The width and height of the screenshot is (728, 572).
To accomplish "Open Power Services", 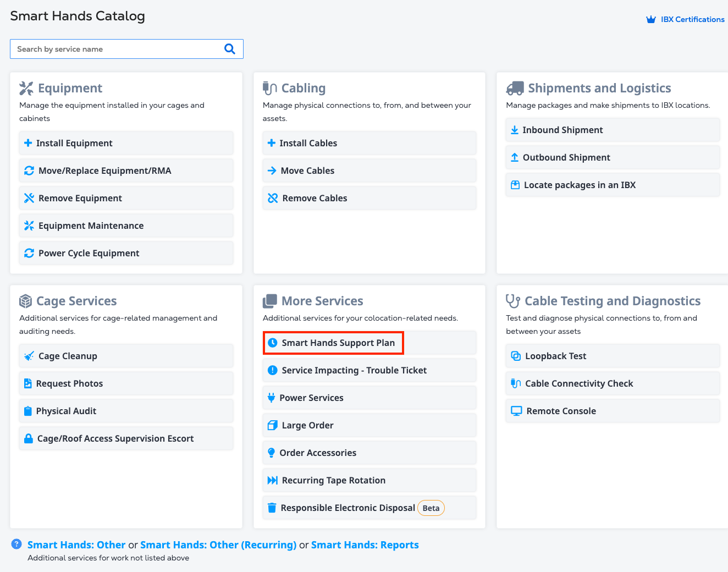I will (369, 398).
